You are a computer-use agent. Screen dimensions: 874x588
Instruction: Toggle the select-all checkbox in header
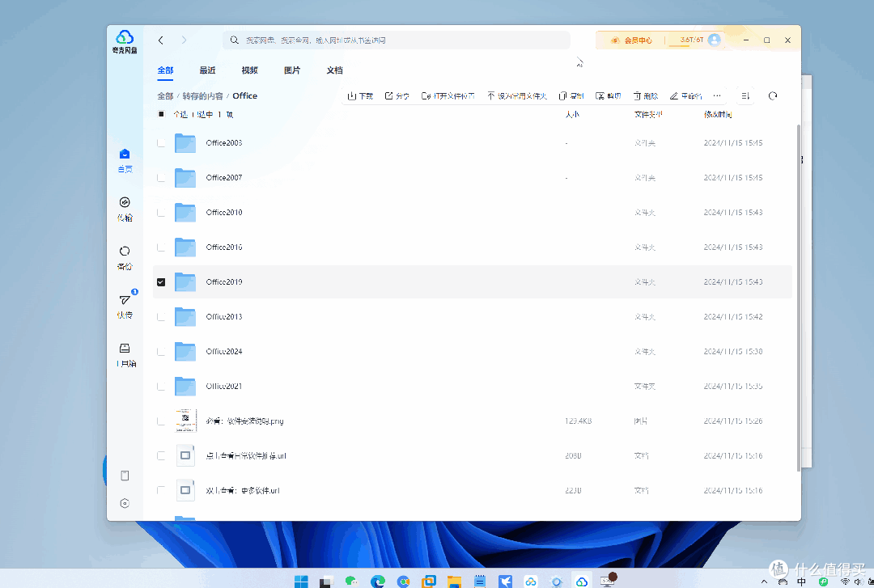point(161,114)
